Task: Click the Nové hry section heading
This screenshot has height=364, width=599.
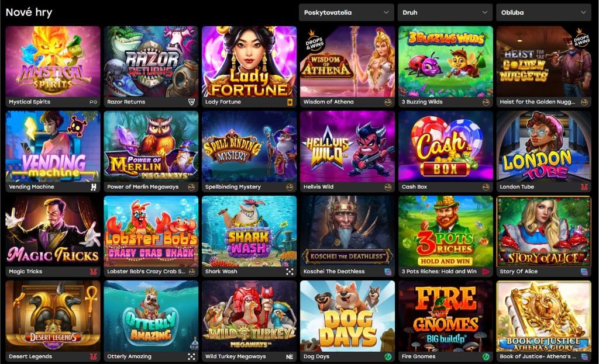Action: coord(29,12)
